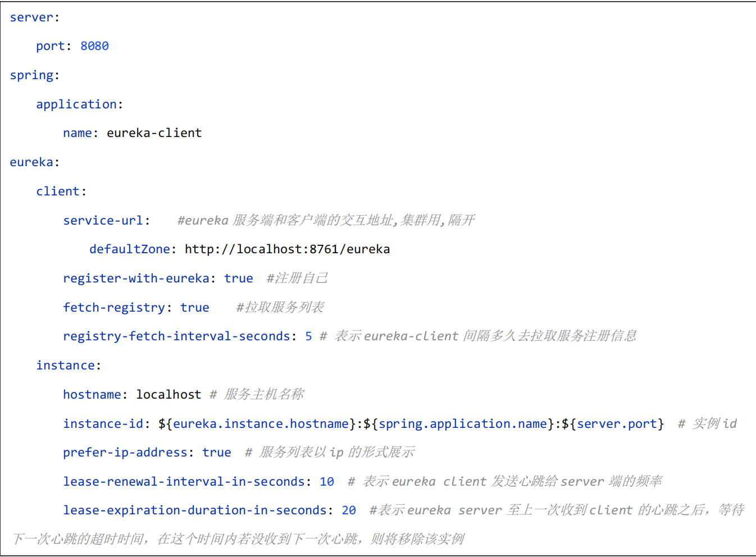Screen dimensions: 756x557
Task: Select the value eureka-client after name
Action: coord(154,133)
